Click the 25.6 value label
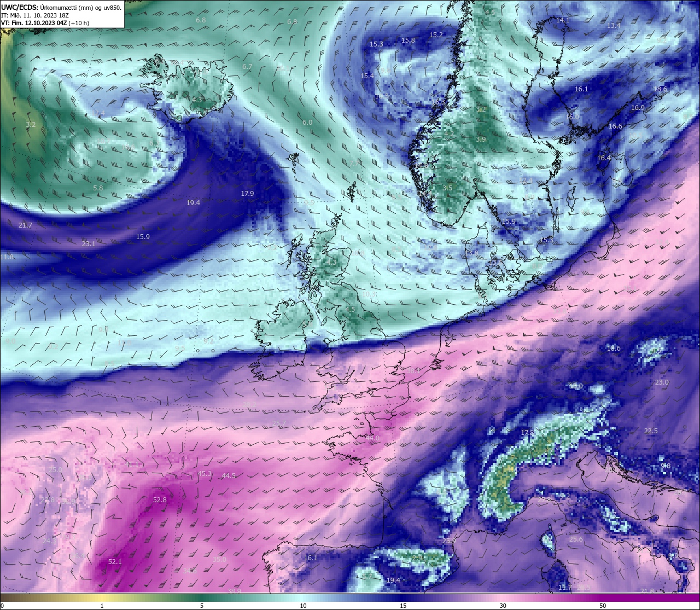The image size is (700, 610). click(576, 539)
